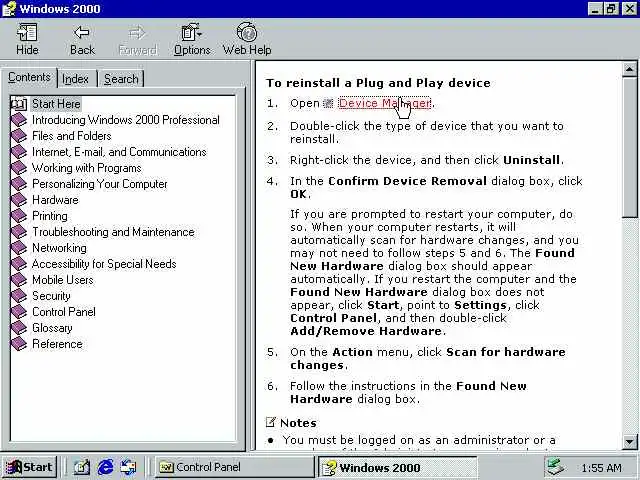
Task: Expand the Networking book icon
Action: pos(18,248)
